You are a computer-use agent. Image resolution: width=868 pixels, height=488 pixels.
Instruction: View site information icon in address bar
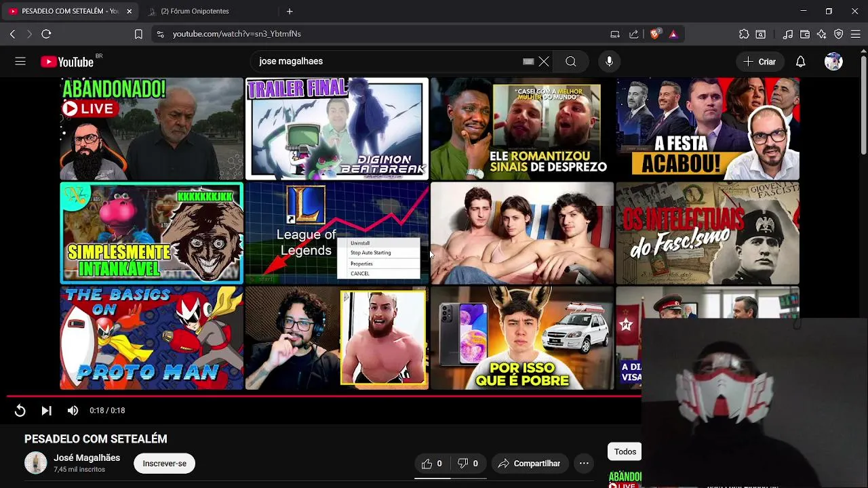point(160,34)
